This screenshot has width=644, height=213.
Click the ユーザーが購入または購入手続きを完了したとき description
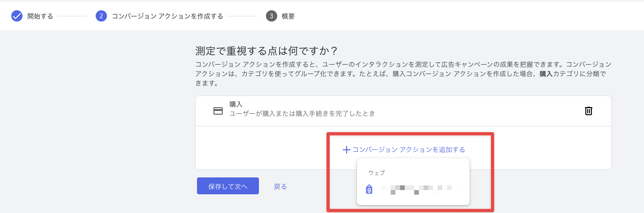tap(302, 114)
